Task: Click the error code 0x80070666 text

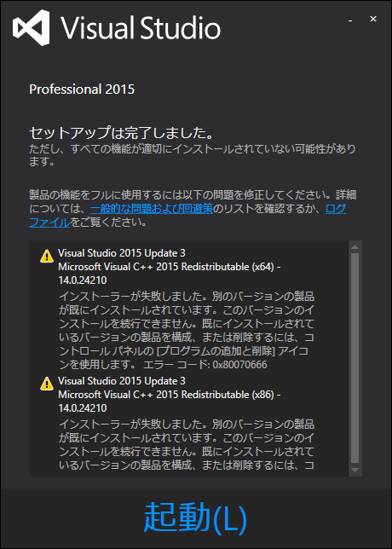Action: (239, 365)
